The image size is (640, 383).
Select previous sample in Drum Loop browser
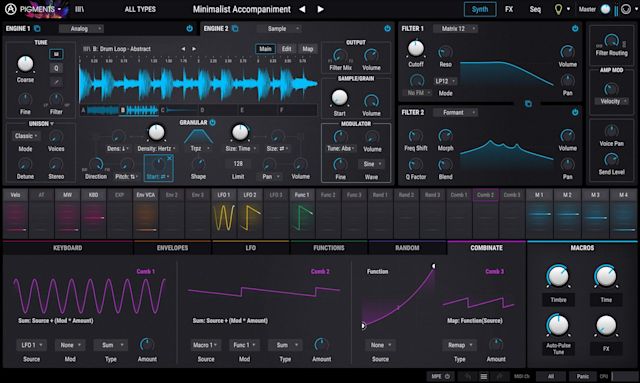click(183, 49)
